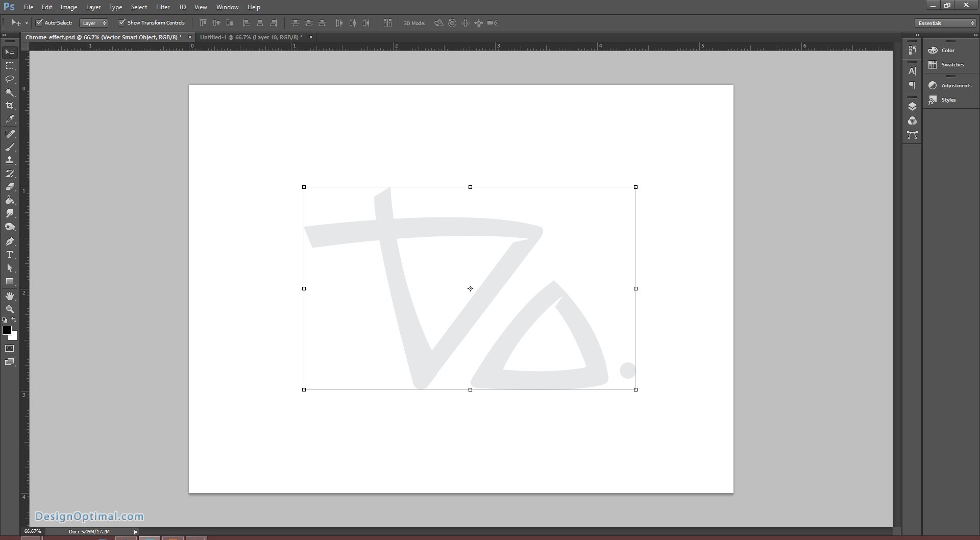The height and width of the screenshot is (540, 980).
Task: Click Roll the 3D Object icon
Action: coord(452,23)
